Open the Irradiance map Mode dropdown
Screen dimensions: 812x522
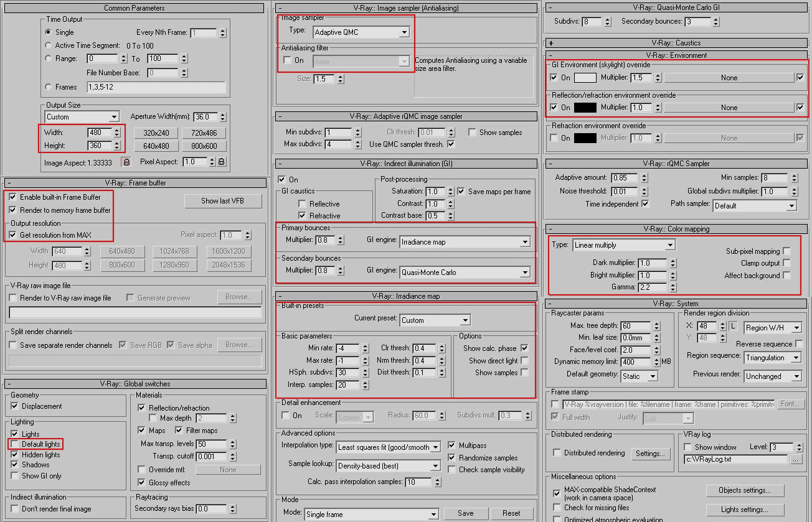[372, 515]
